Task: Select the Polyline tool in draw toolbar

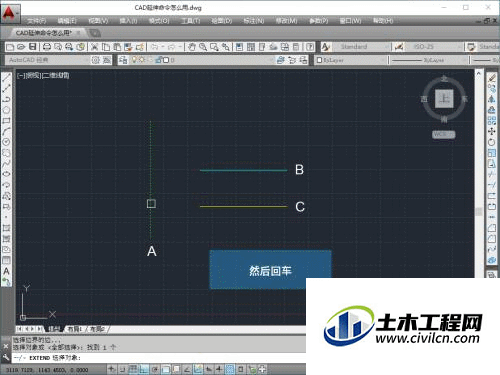Action: 6,99
